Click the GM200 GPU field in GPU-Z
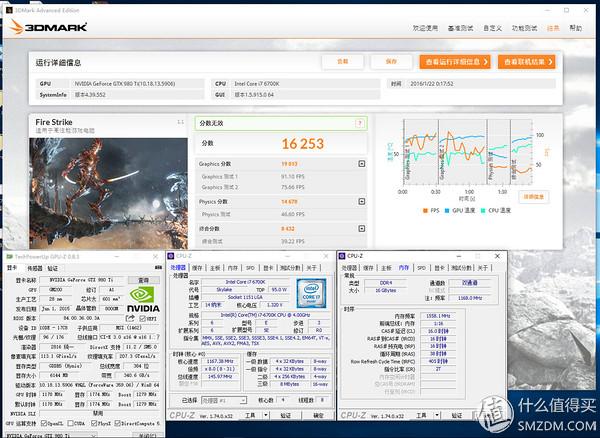 coord(56,290)
